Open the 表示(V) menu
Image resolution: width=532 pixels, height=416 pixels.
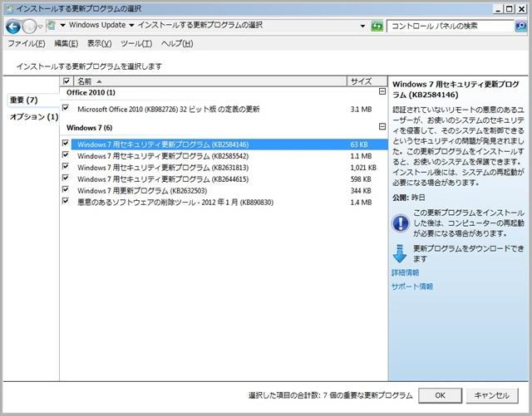pyautogui.click(x=100, y=43)
